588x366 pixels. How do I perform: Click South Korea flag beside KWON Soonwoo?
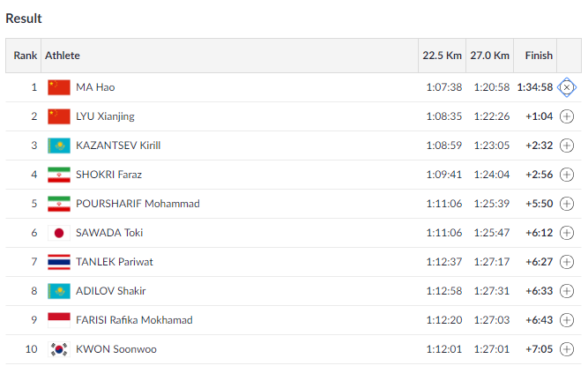(59, 349)
